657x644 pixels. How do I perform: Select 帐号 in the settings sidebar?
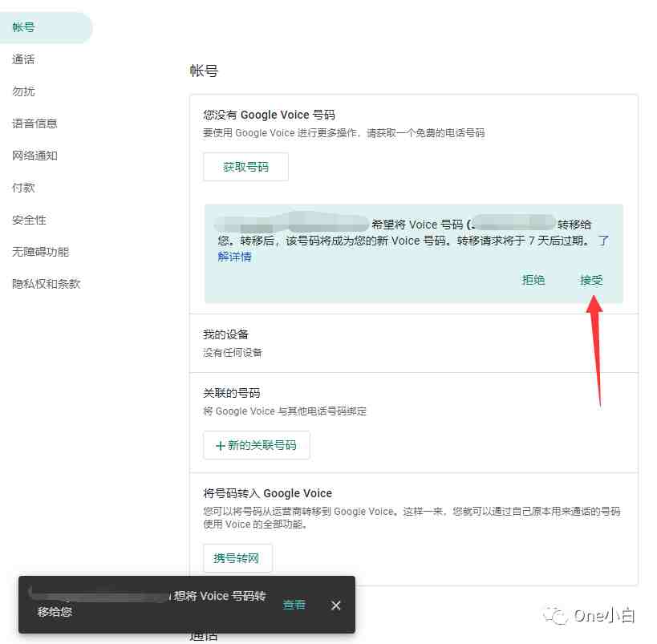point(24,27)
